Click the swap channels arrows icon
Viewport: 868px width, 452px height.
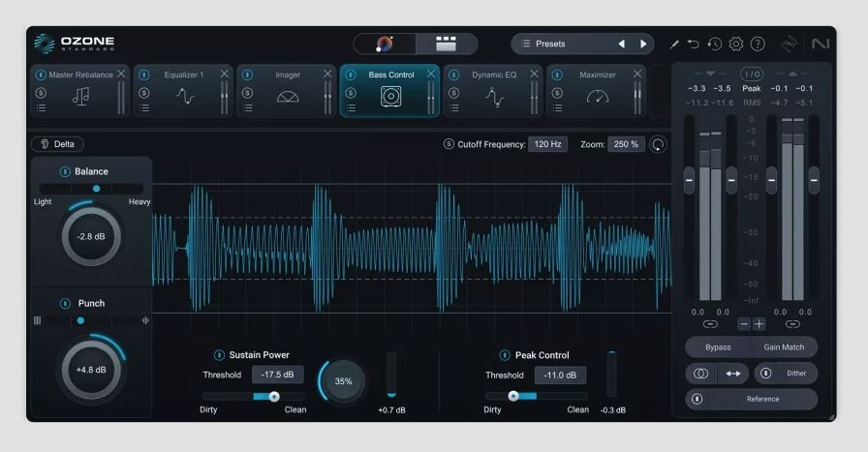[732, 373]
